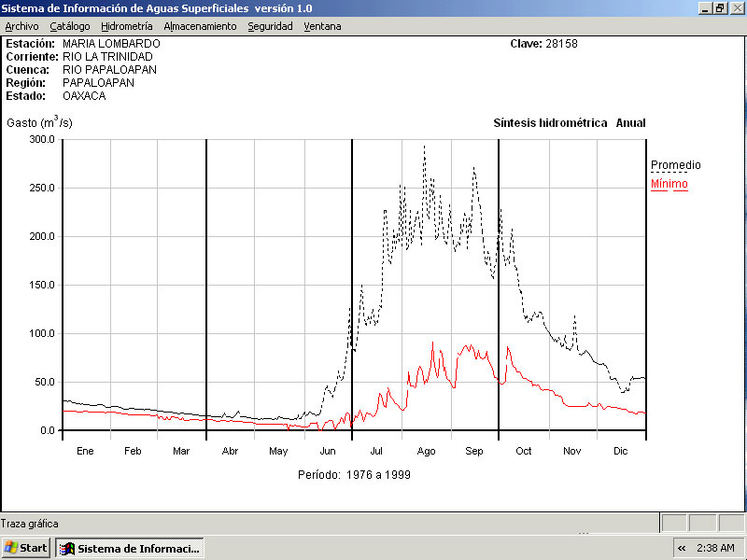Image resolution: width=747 pixels, height=560 pixels.
Task: Click the Promedio legend entry
Action: pyautogui.click(x=675, y=165)
